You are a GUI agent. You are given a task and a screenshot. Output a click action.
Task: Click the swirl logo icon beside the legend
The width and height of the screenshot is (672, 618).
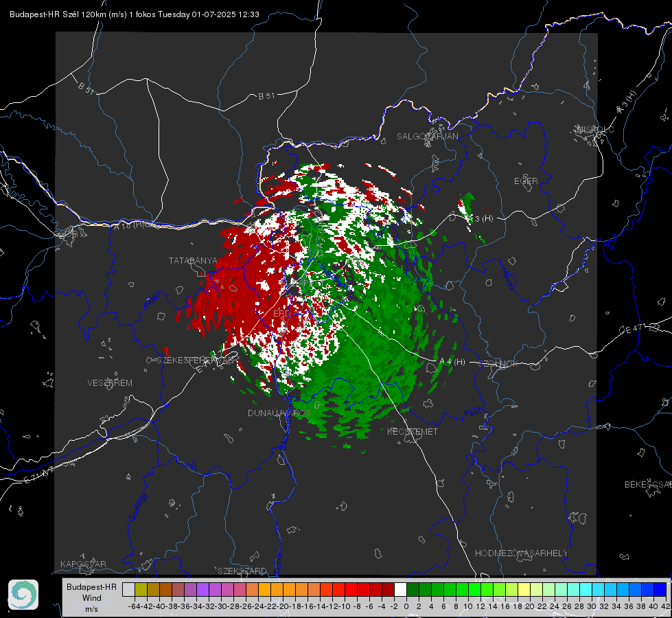click(x=23, y=595)
